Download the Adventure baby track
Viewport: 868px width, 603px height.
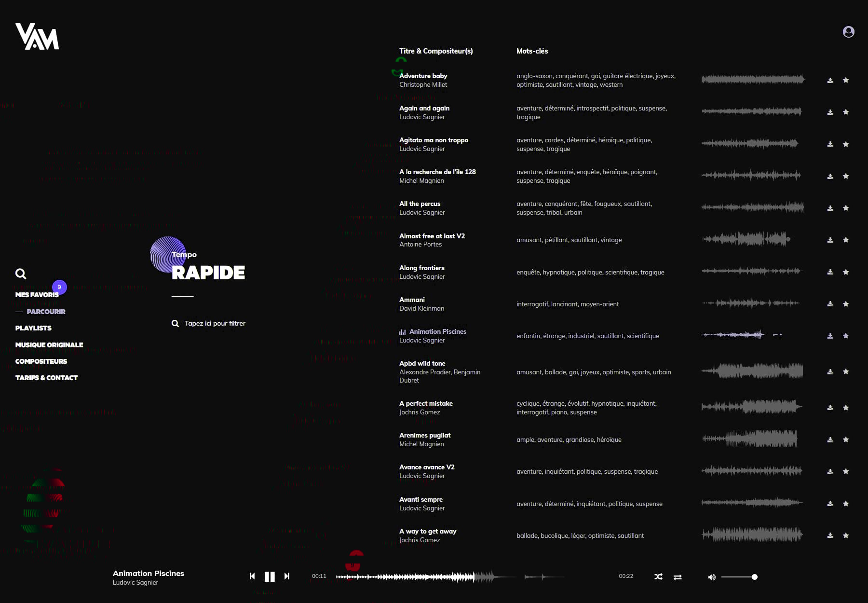click(x=830, y=81)
